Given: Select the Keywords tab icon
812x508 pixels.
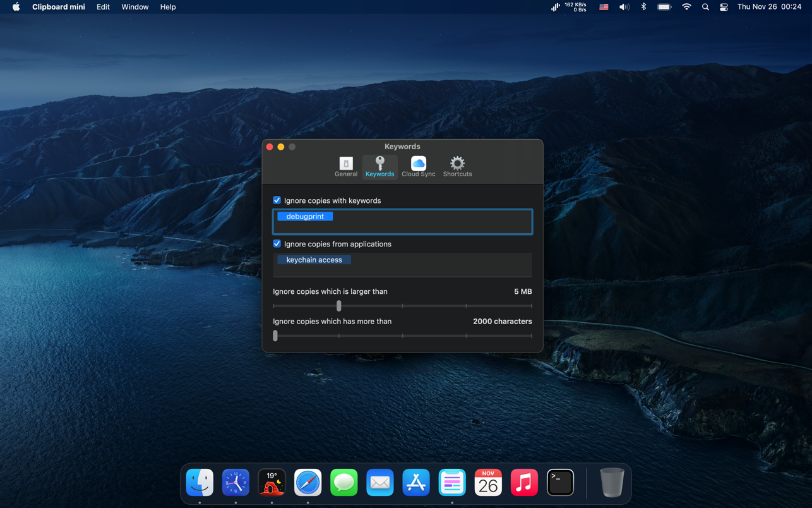Looking at the screenshot, I should (379, 167).
